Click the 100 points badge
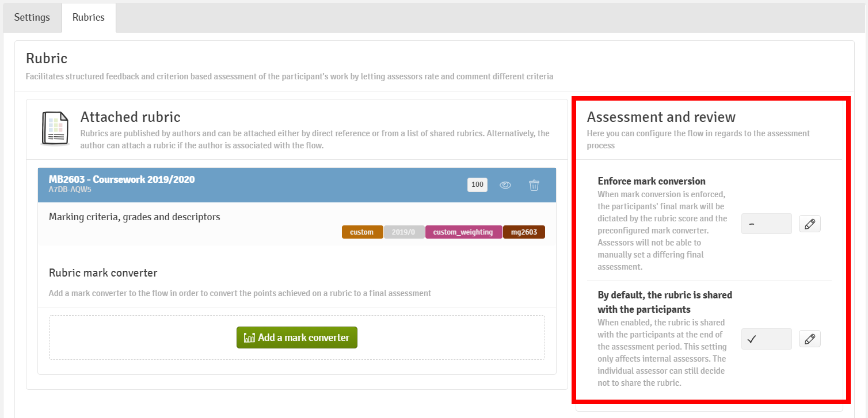Image resolution: width=868 pixels, height=418 pixels. [477, 185]
